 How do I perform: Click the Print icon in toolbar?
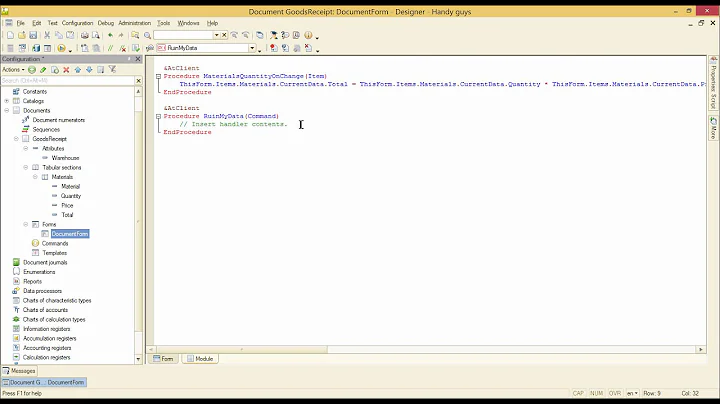tap(84, 35)
